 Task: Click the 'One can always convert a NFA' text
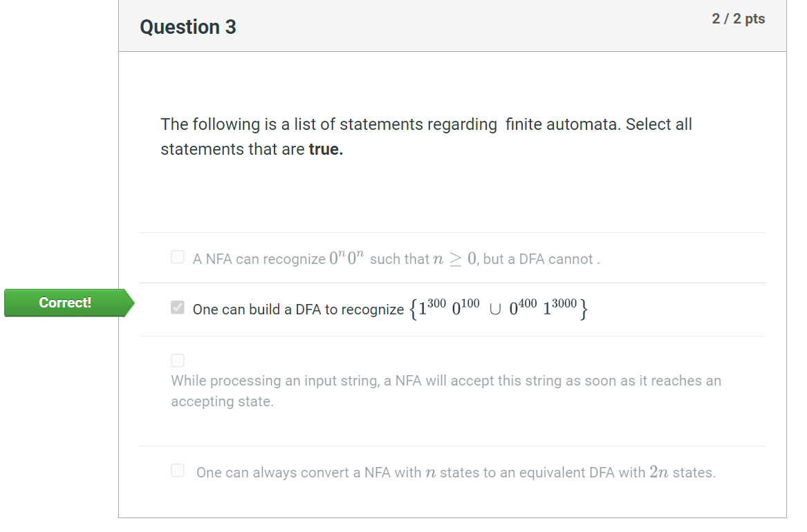[456, 472]
